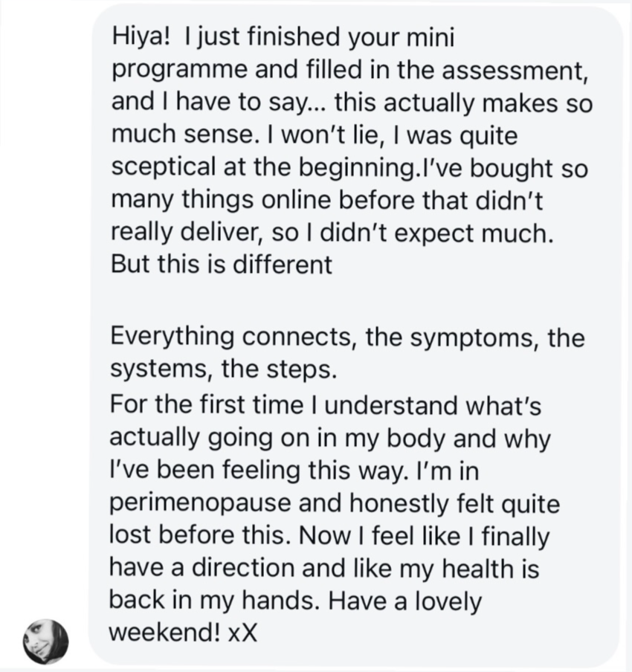
Task: Click the sentence 'But this is different'
Action: [x=222, y=264]
